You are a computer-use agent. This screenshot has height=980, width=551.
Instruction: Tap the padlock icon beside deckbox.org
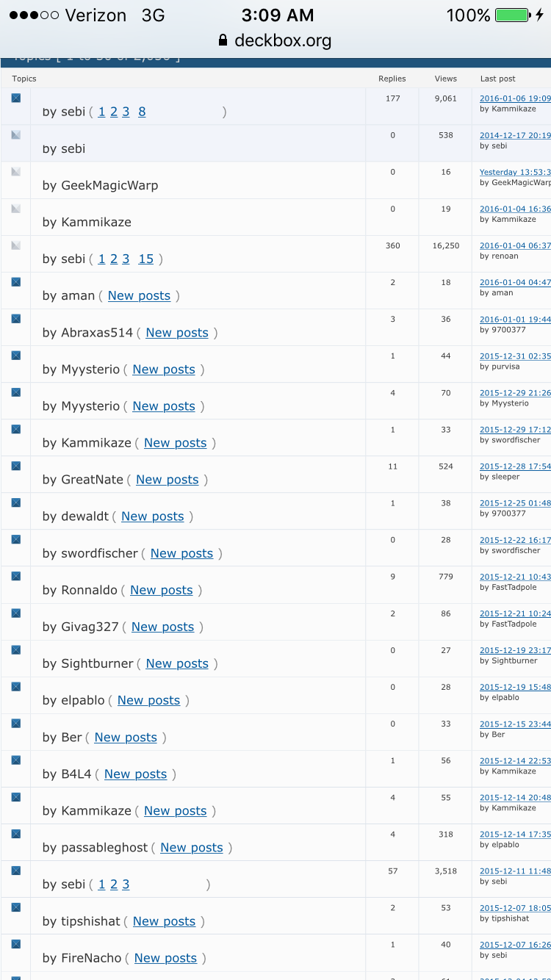click(x=223, y=40)
